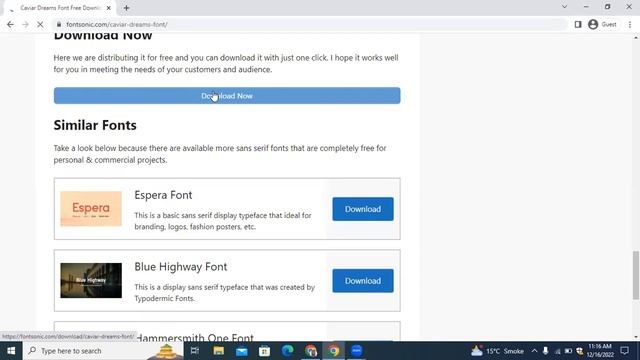Open Task View from the taskbar

coord(195,351)
